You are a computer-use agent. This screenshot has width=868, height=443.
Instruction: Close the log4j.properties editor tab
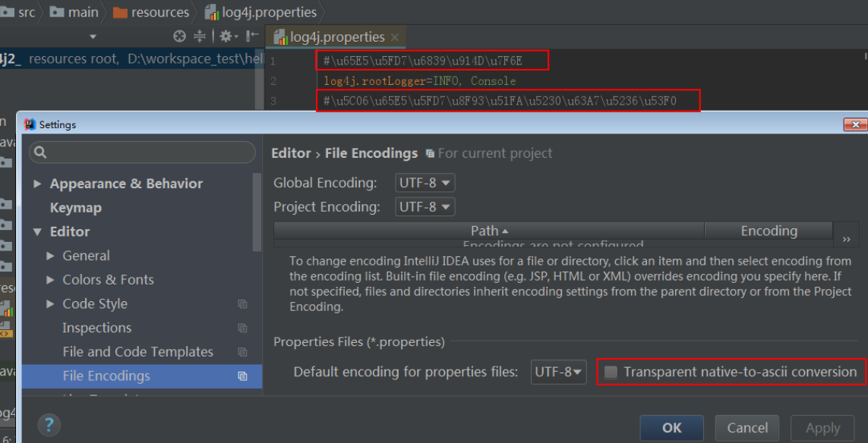tap(395, 38)
